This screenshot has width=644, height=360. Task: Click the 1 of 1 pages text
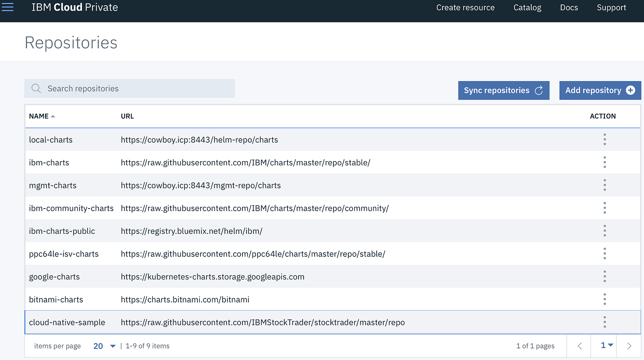pyautogui.click(x=535, y=346)
